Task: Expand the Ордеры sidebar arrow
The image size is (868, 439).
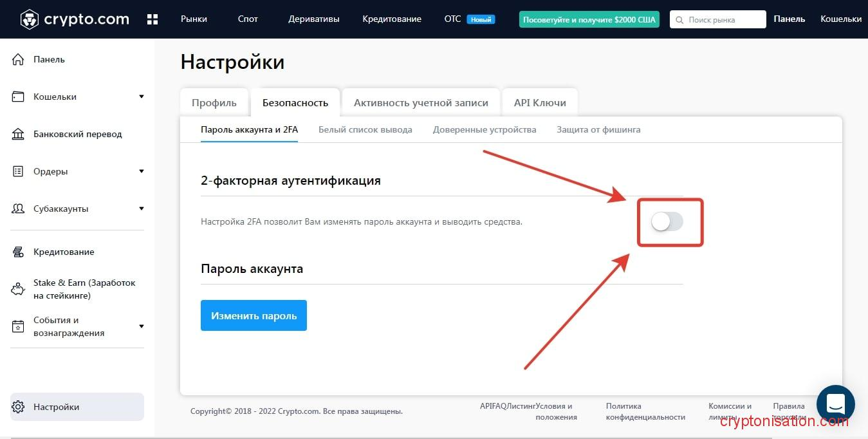Action: pyautogui.click(x=142, y=171)
